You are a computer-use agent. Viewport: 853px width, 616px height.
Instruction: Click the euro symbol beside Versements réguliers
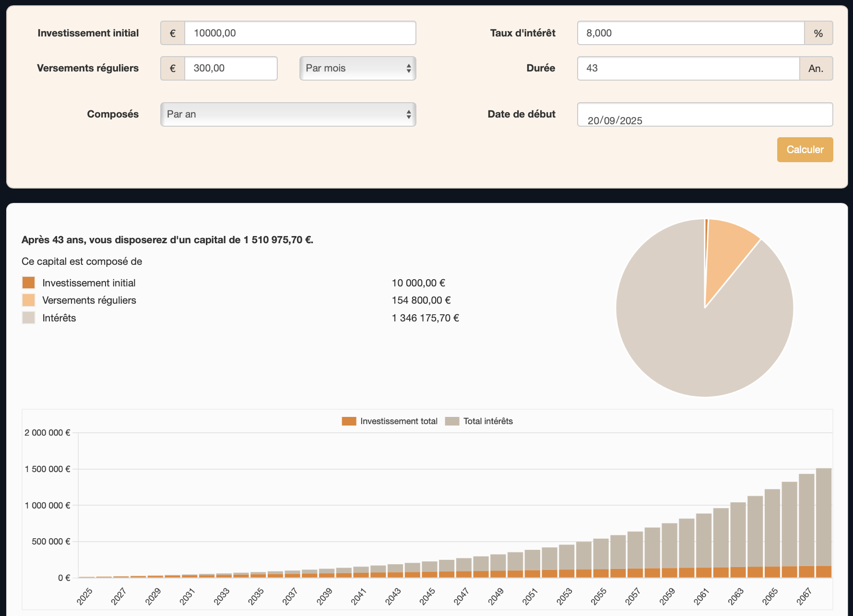pos(173,68)
